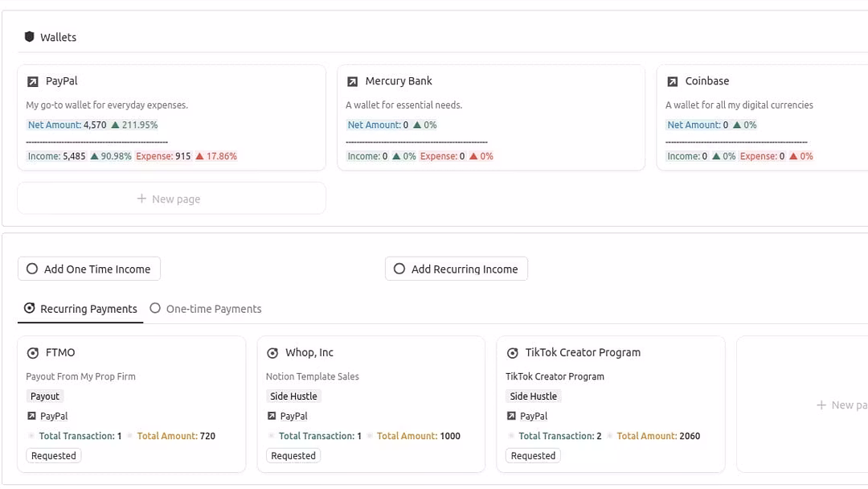Image resolution: width=868 pixels, height=489 pixels.
Task: Click the One-time Payments tab icon
Action: [155, 308]
